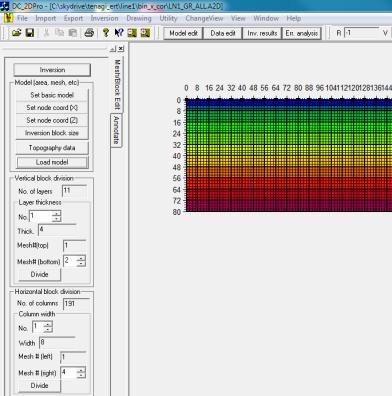The width and height of the screenshot is (392, 396).
Task: Click the print icon in toolbar
Action: point(89,33)
